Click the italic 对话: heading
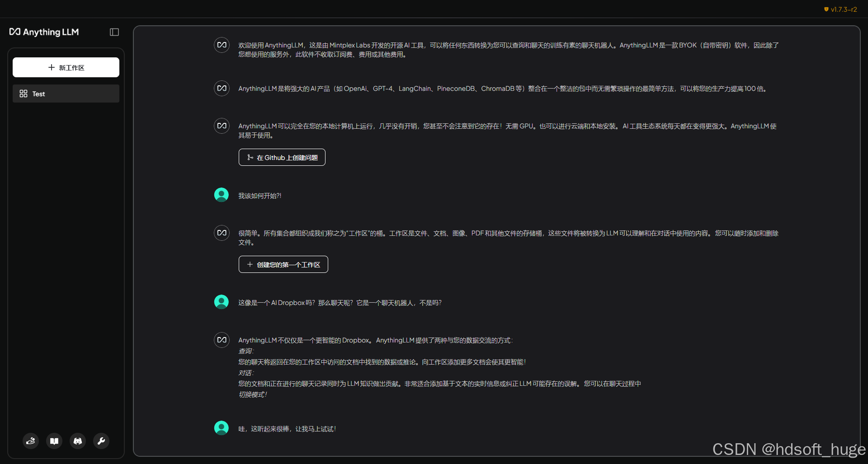 246,373
